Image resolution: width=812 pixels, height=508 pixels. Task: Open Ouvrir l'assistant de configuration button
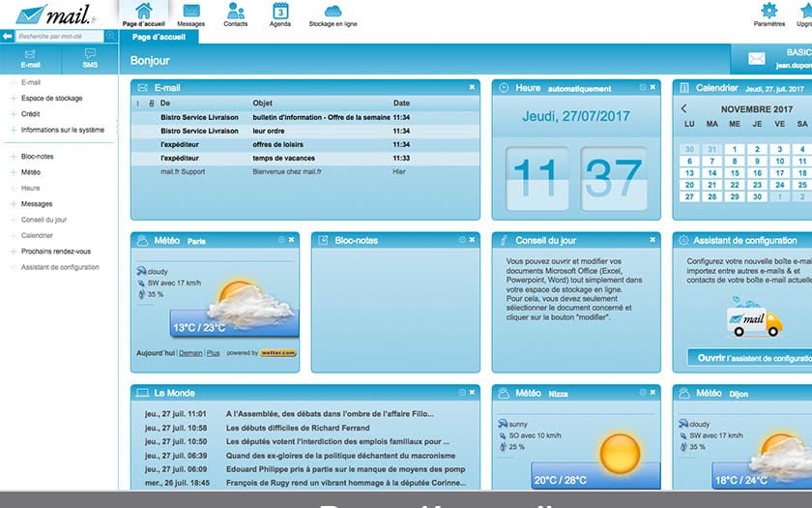[750, 358]
